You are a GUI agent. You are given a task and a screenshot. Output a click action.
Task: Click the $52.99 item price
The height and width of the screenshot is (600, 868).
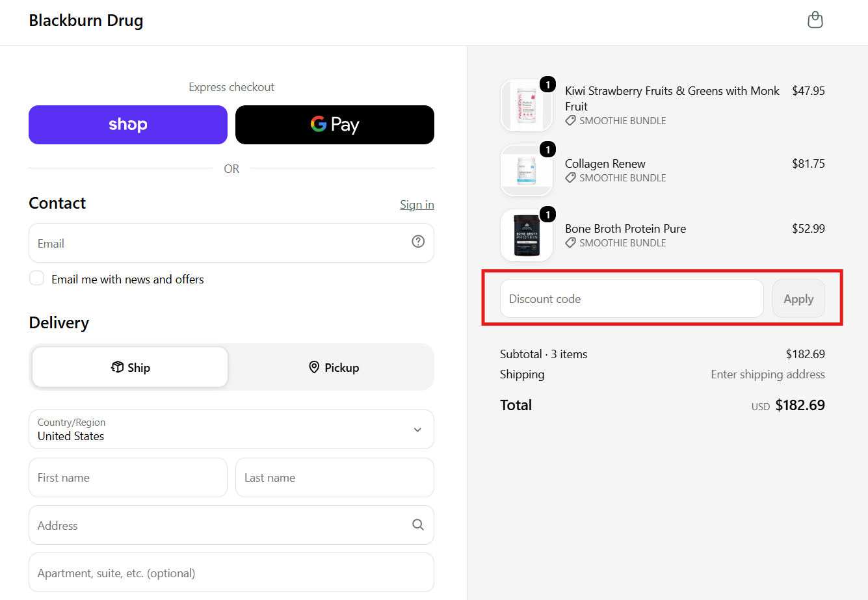[x=808, y=229]
